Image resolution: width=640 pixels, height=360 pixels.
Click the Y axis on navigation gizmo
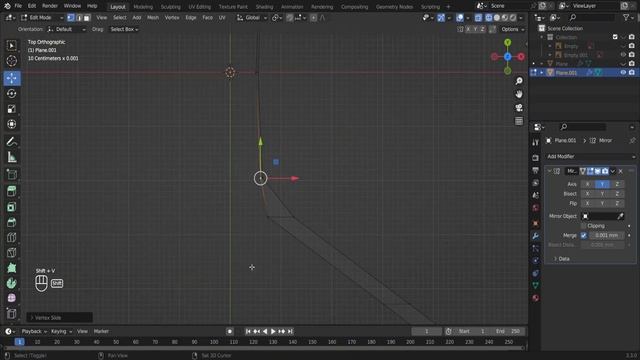pyautogui.click(x=507, y=42)
